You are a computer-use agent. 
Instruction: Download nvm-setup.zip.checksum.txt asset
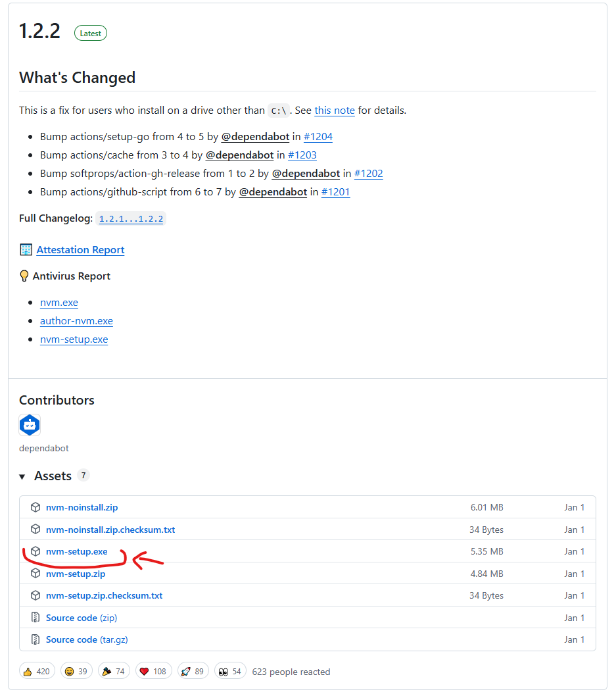[x=105, y=596]
